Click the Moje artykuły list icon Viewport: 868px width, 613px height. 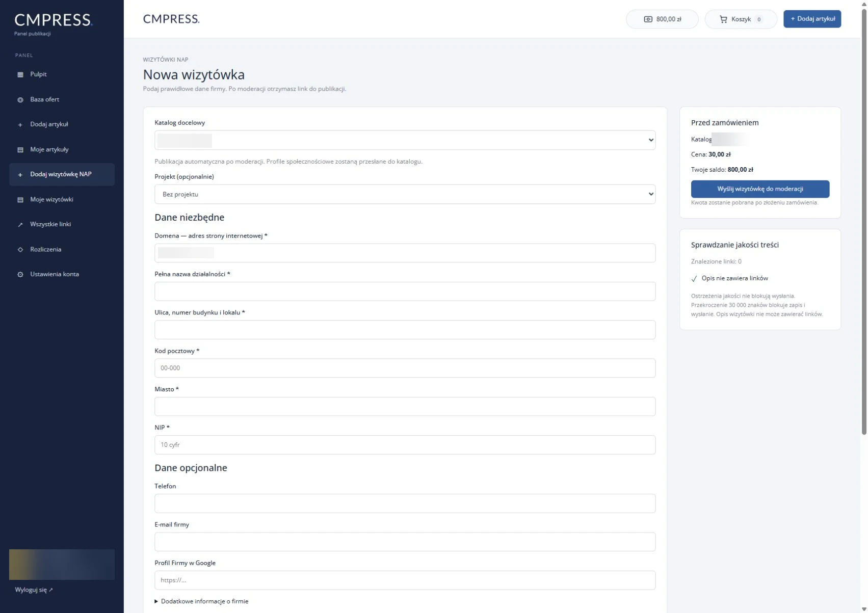coord(20,150)
